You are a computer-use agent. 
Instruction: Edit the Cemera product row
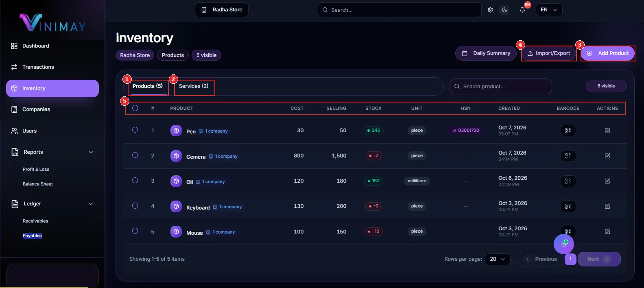pyautogui.click(x=607, y=156)
